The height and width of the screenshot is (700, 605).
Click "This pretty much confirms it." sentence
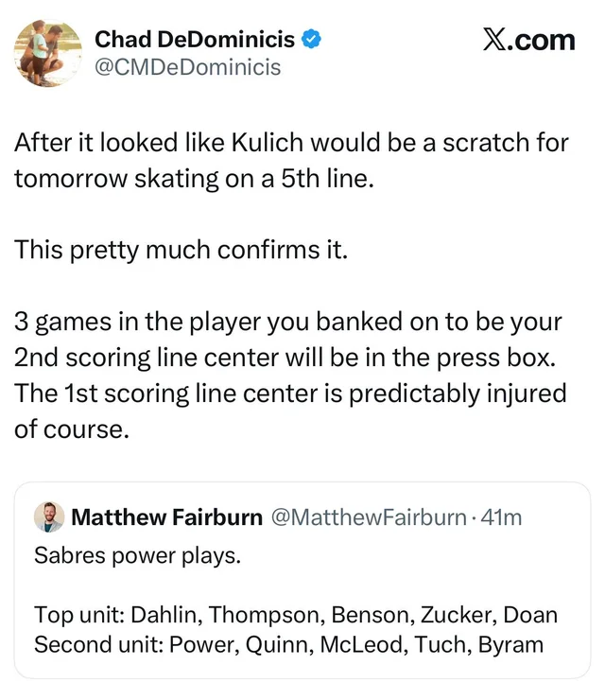point(181,251)
